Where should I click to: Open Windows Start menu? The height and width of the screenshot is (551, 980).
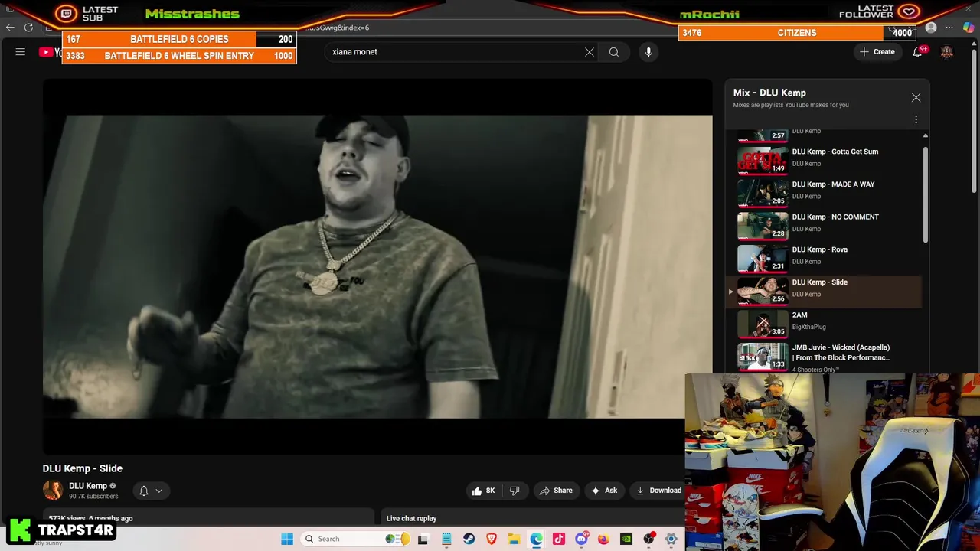point(287,539)
